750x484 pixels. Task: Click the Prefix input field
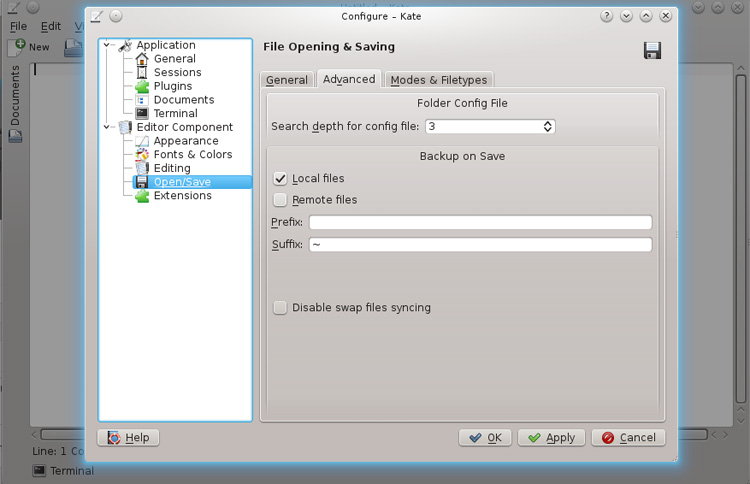pos(480,222)
